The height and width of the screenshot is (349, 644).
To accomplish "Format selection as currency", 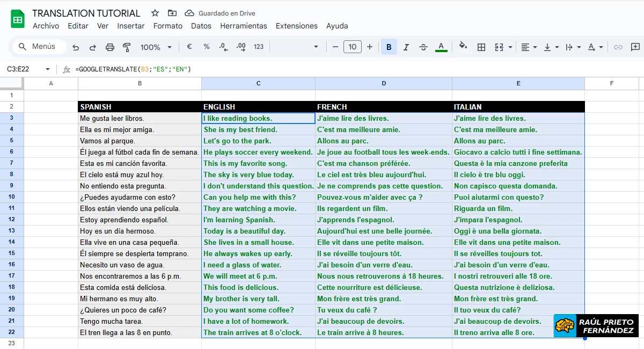I will click(189, 47).
